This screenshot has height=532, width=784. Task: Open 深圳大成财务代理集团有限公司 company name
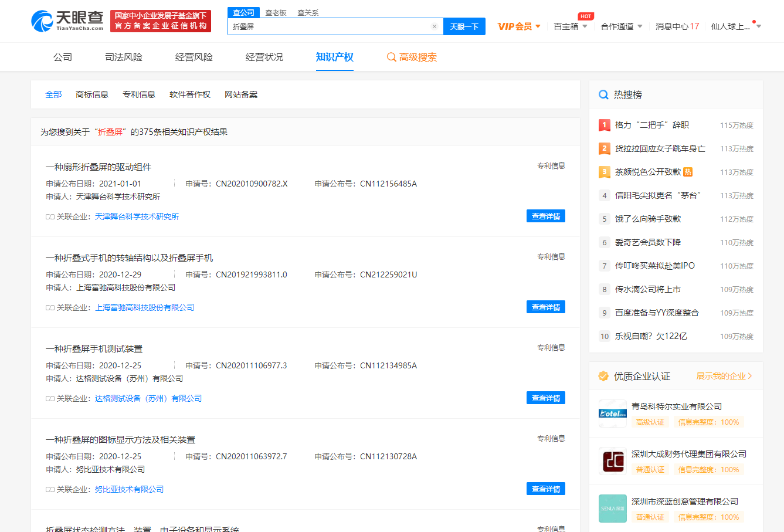point(689,454)
